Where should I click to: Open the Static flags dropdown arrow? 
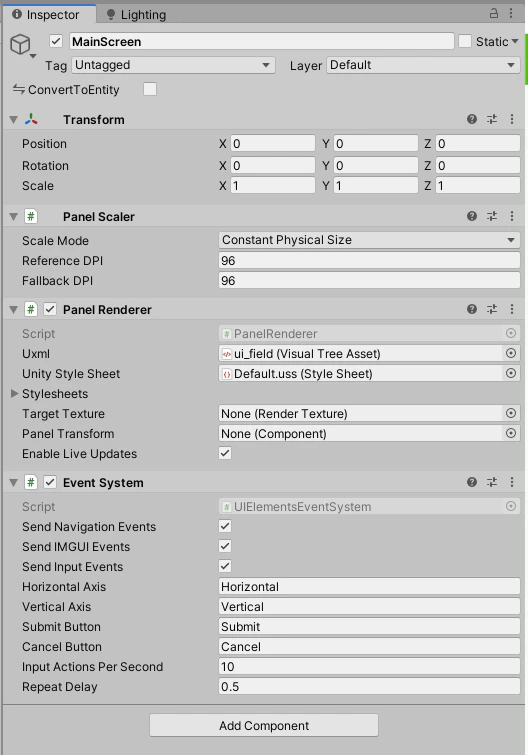515,41
